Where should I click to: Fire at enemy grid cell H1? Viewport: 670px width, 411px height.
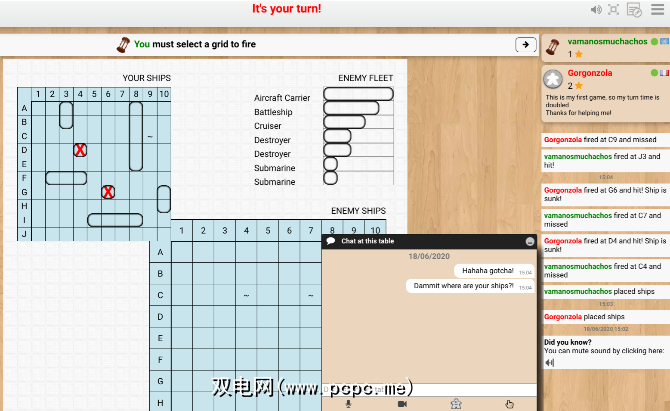182,402
